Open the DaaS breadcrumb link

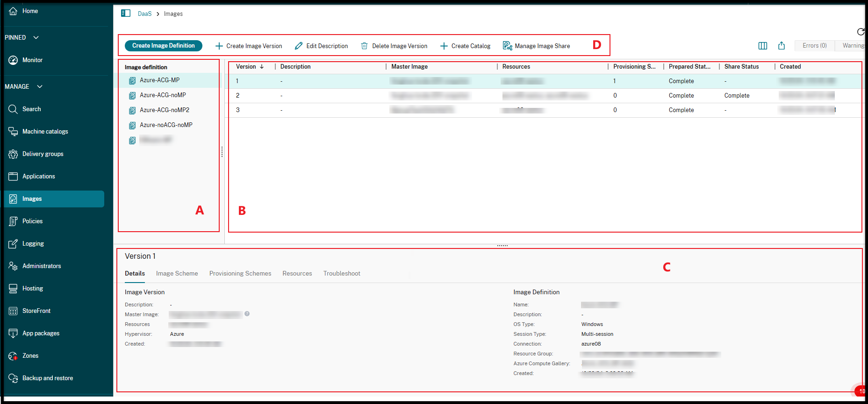(144, 14)
